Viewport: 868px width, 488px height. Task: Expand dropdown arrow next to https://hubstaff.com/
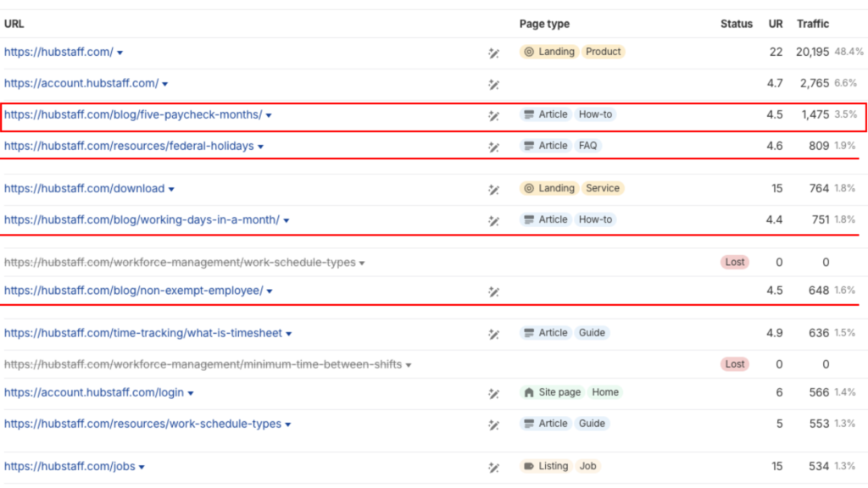click(x=120, y=53)
